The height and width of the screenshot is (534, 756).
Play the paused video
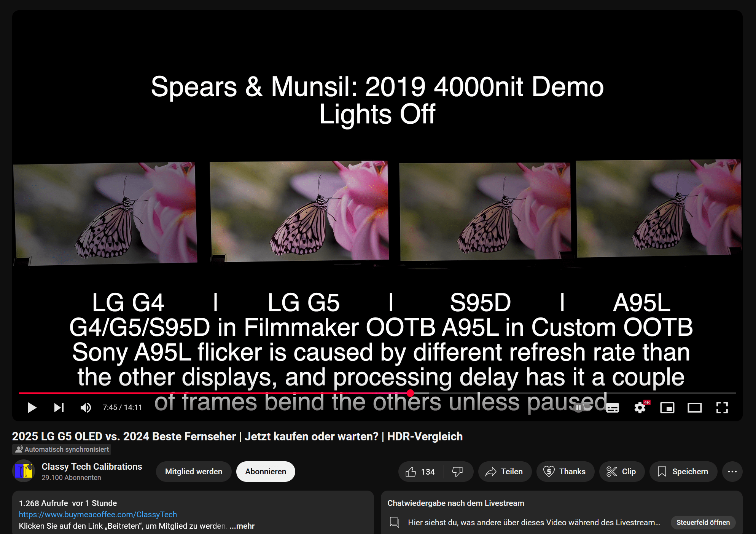[32, 408]
